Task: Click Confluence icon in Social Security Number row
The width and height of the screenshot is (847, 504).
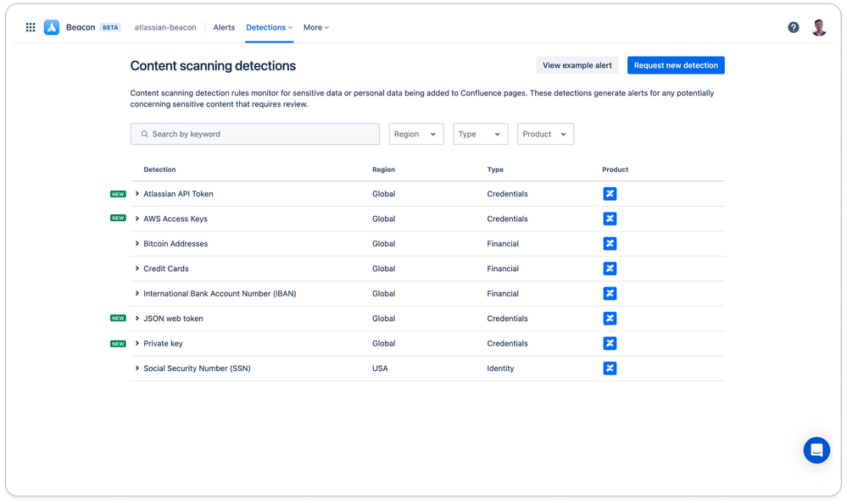Action: 610,368
